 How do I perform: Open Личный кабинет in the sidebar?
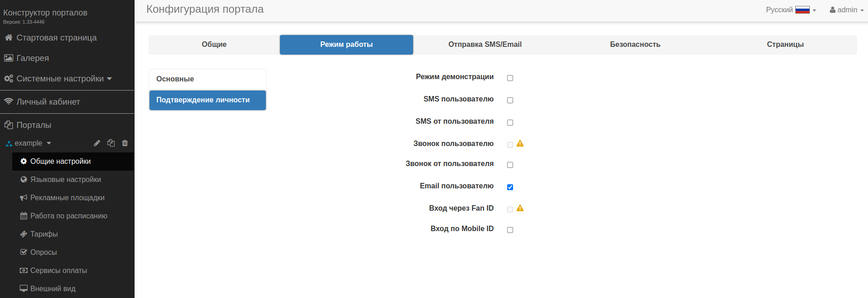pyautogui.click(x=48, y=102)
